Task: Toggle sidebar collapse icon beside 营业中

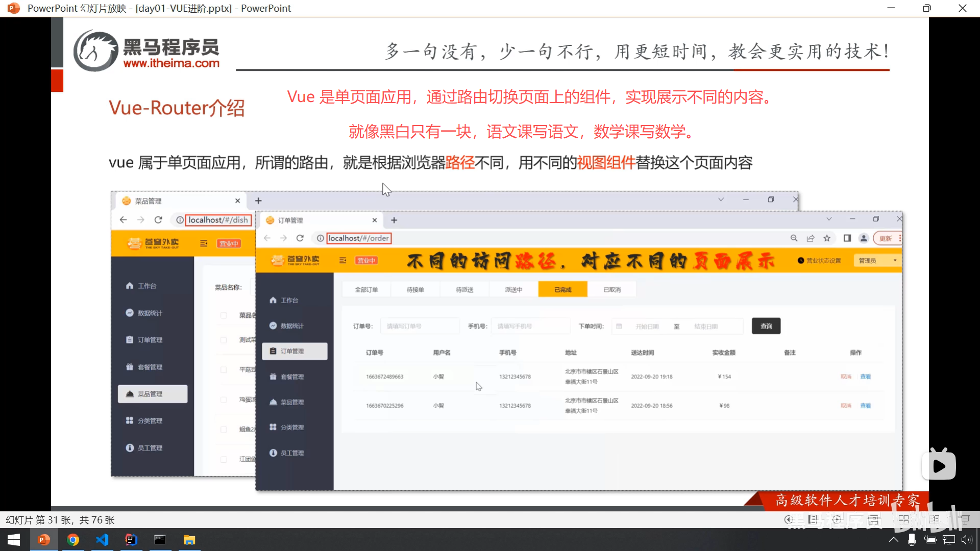Action: point(343,260)
